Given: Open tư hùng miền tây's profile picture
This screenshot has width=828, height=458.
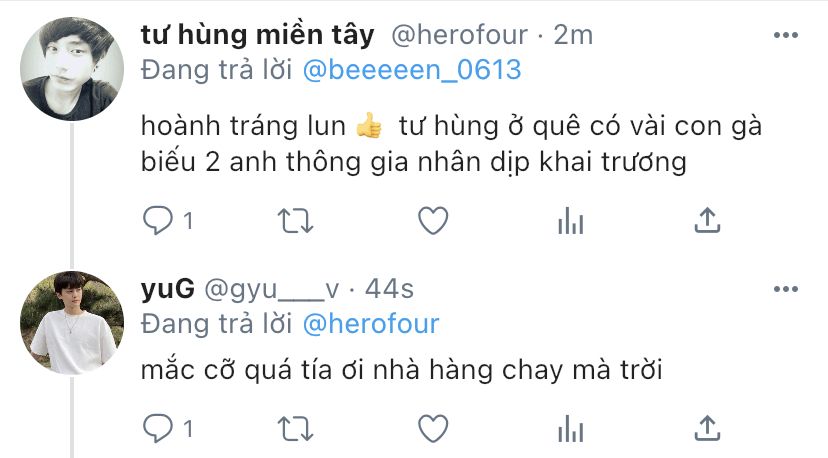Looking at the screenshot, I should point(72,69).
